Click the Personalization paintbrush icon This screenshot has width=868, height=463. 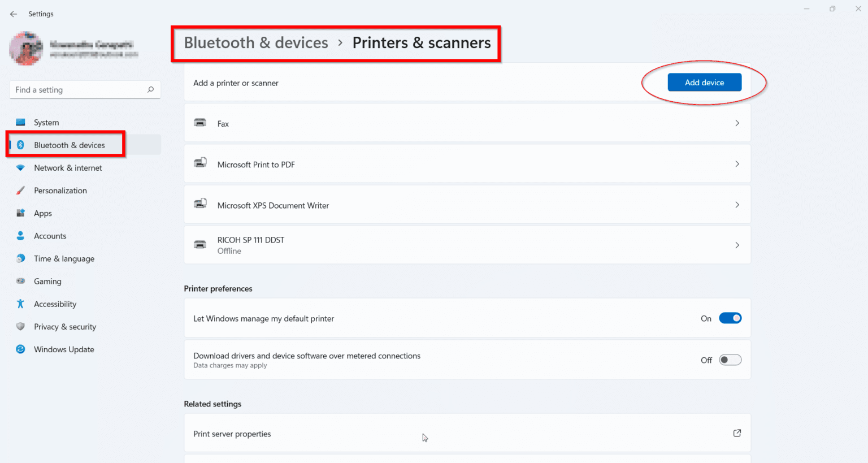(x=20, y=190)
